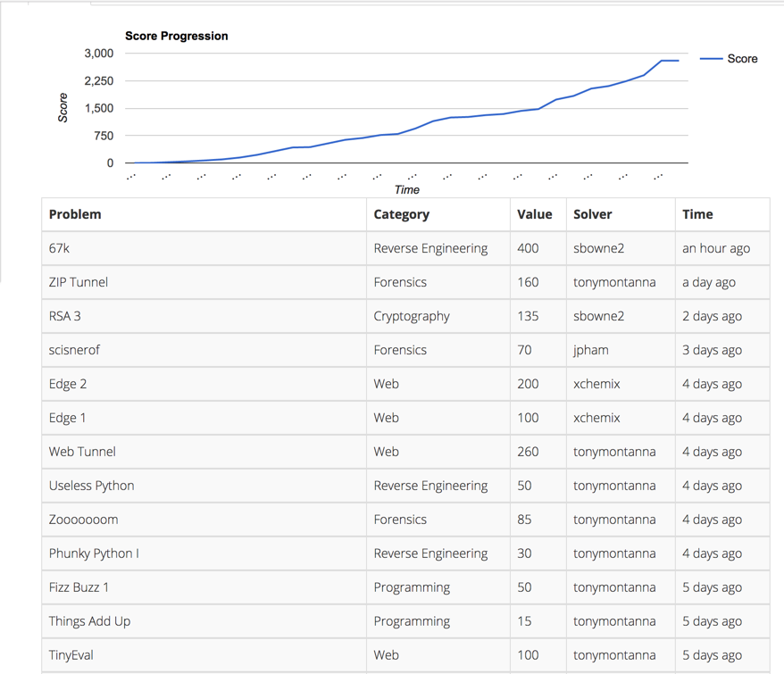Open the TinyEval problem
The image size is (784, 674).
[x=71, y=655]
